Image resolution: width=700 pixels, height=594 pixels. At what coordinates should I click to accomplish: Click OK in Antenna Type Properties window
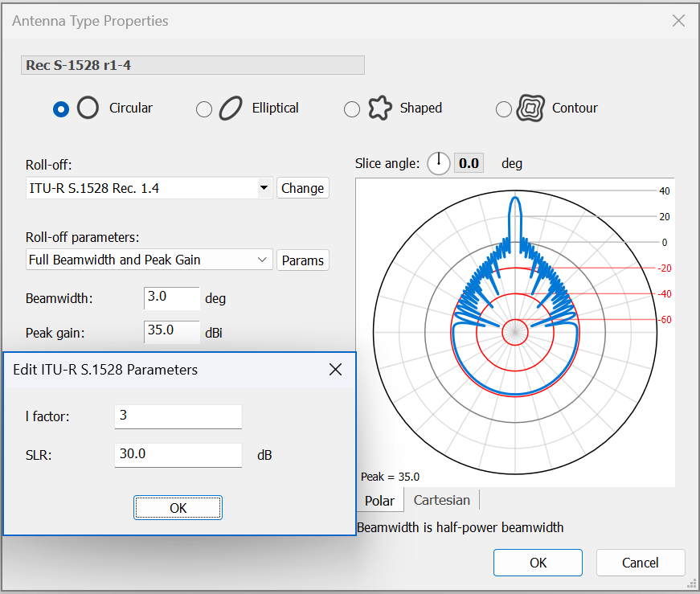click(538, 563)
